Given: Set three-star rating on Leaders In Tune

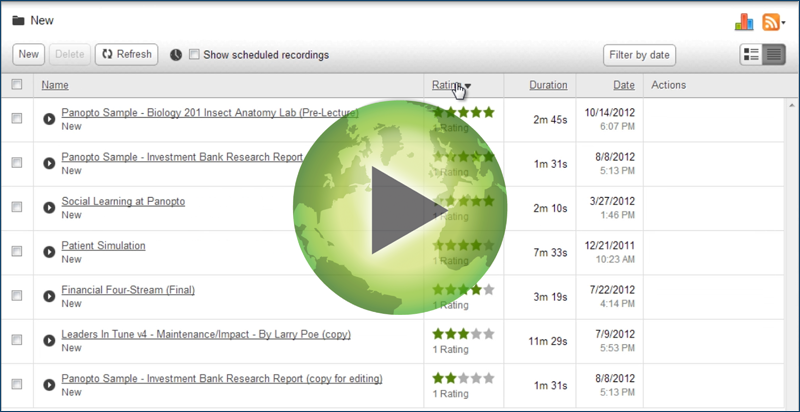Looking at the screenshot, I should 463,334.
